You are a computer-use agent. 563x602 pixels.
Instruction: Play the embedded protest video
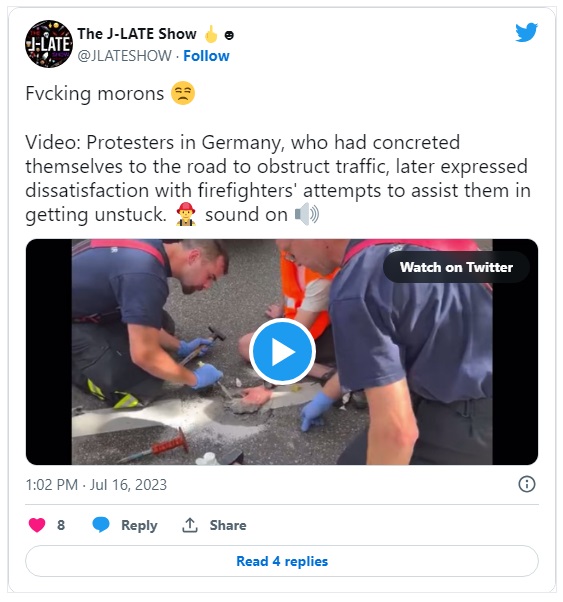pyautogui.click(x=282, y=351)
